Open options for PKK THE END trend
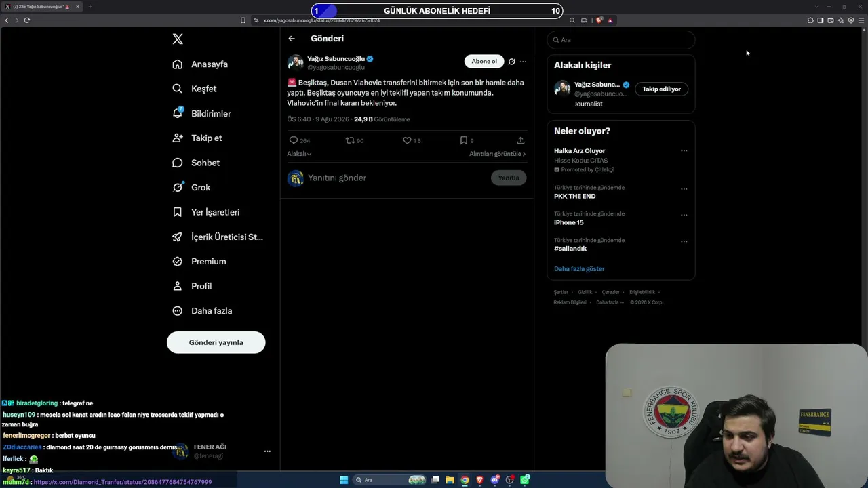 (x=684, y=189)
